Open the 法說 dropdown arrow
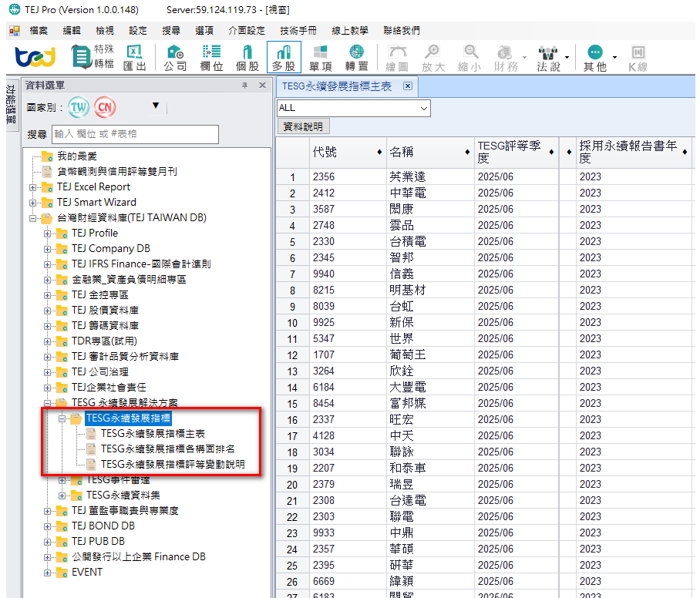This screenshot has height=598, width=700. point(567,58)
